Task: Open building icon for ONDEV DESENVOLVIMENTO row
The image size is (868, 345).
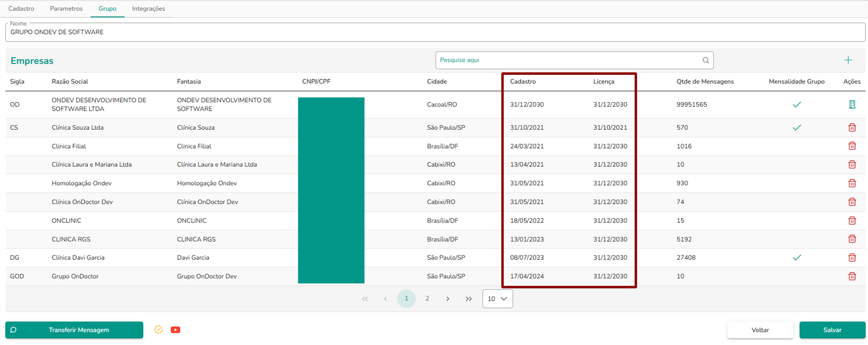Action: (852, 104)
